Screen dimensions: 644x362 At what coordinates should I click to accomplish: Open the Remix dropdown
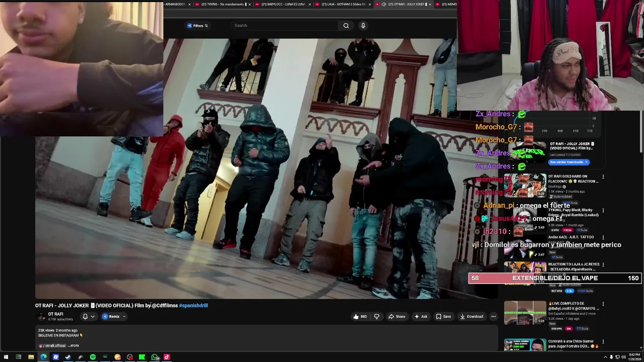click(114, 317)
